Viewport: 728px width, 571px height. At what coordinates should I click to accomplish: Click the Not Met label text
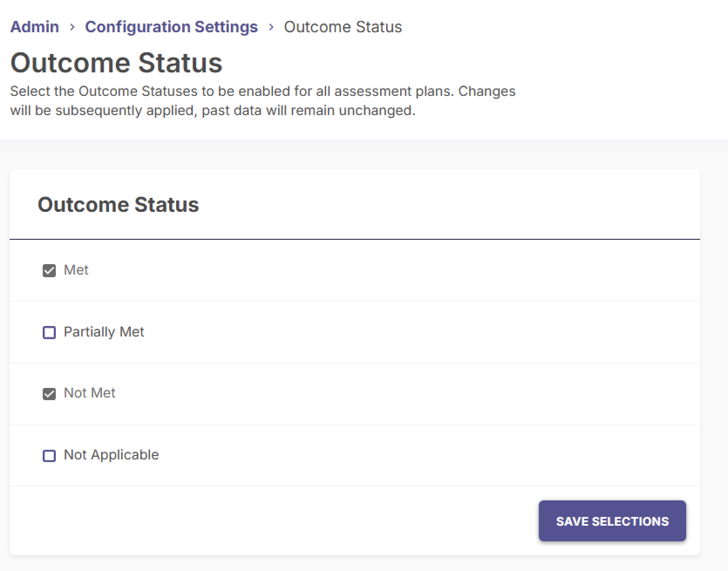pos(90,393)
